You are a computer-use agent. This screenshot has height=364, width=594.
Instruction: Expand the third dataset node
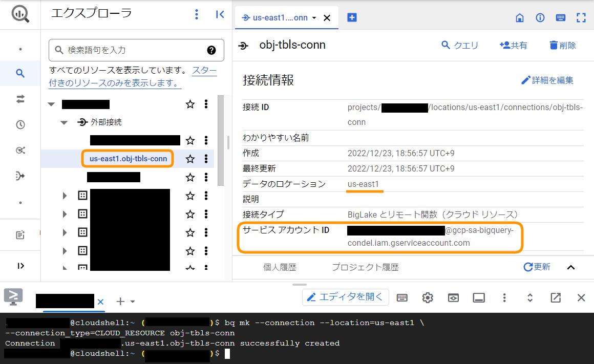pos(65,232)
